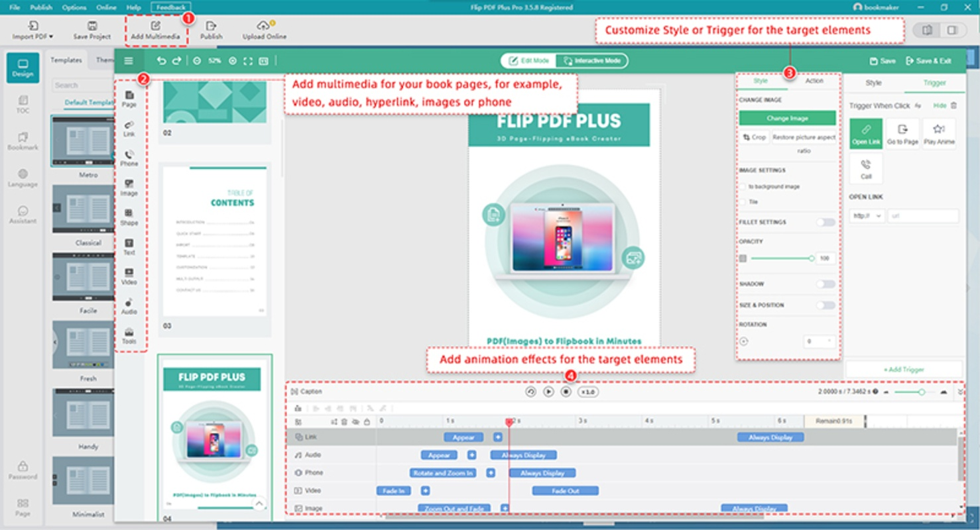Adjust the Opacity slider handle
The height and width of the screenshot is (530, 980).
tap(811, 258)
